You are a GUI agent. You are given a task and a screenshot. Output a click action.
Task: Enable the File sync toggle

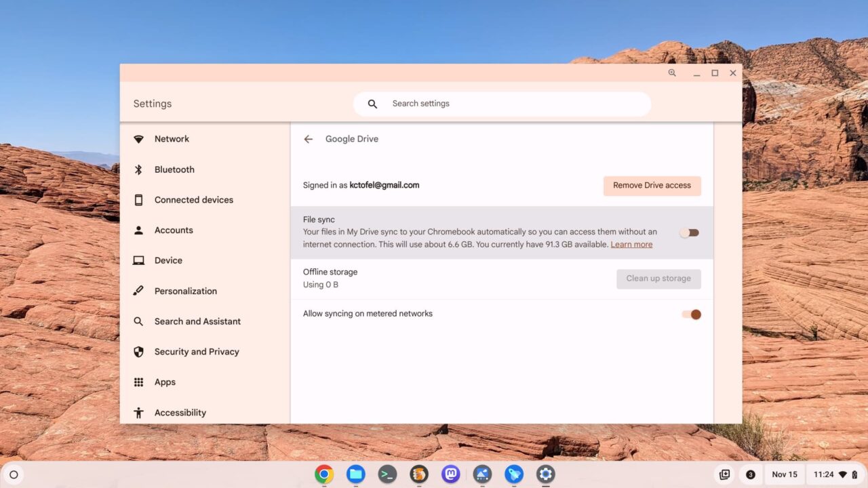(x=689, y=232)
